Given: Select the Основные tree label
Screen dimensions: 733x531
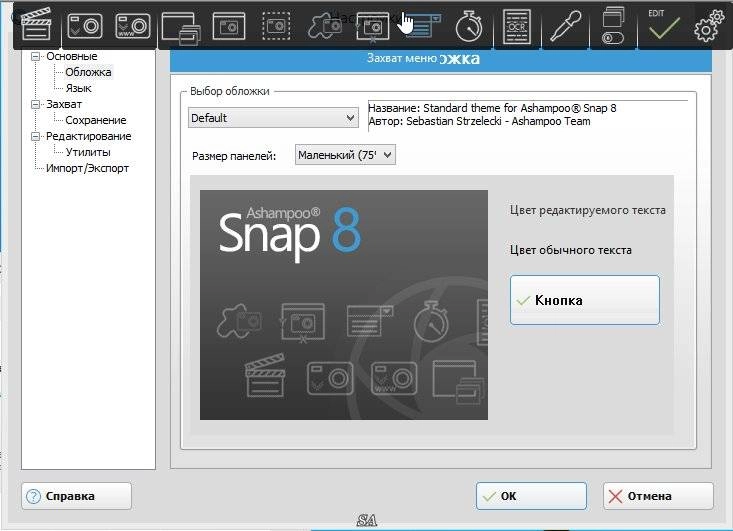Looking at the screenshot, I should pos(72,57).
